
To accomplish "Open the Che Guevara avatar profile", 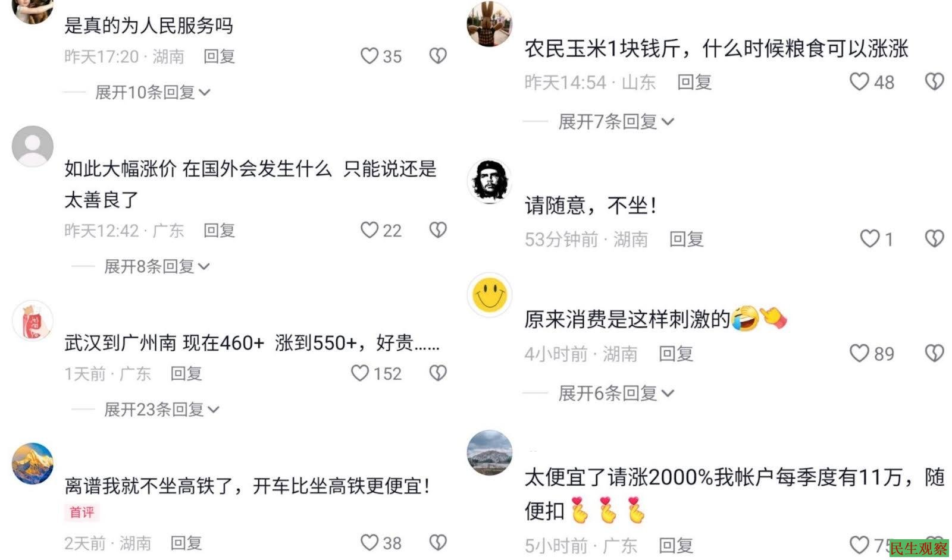I will tap(489, 181).
